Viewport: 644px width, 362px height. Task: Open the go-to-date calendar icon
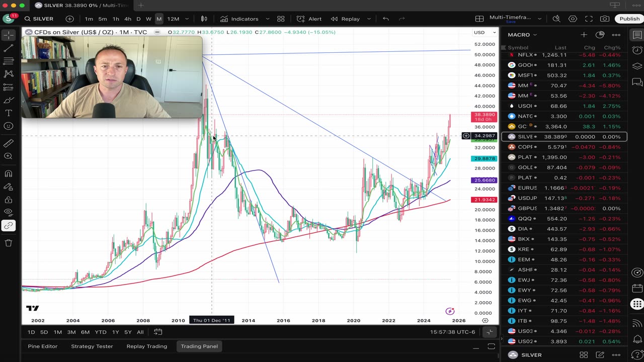(158, 332)
